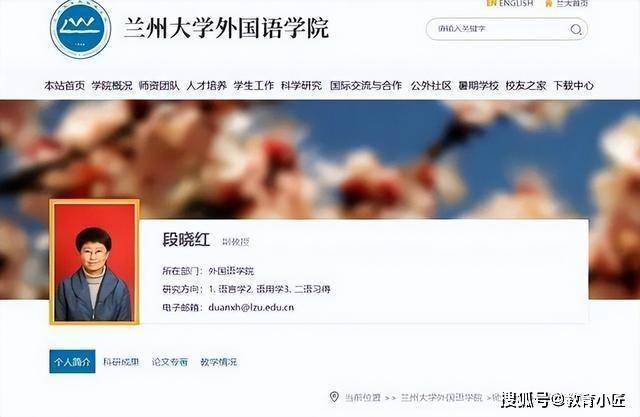
Task: Click the professor's portrait photo
Action: coord(94,262)
